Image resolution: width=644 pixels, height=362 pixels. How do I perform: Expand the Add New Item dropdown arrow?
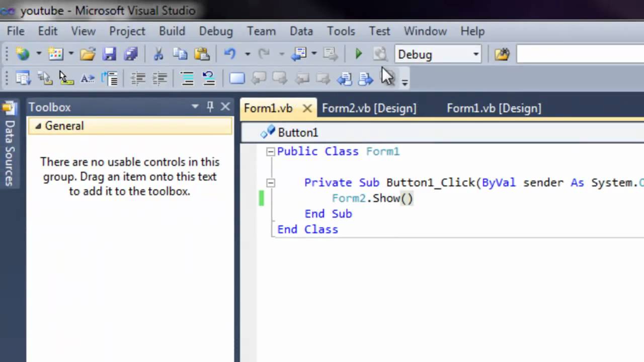71,54
